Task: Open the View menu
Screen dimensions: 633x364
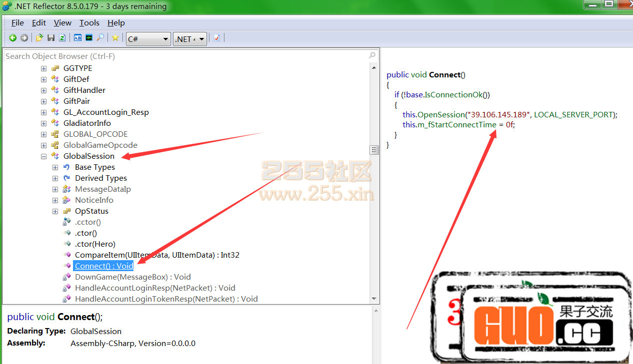Action: point(62,23)
